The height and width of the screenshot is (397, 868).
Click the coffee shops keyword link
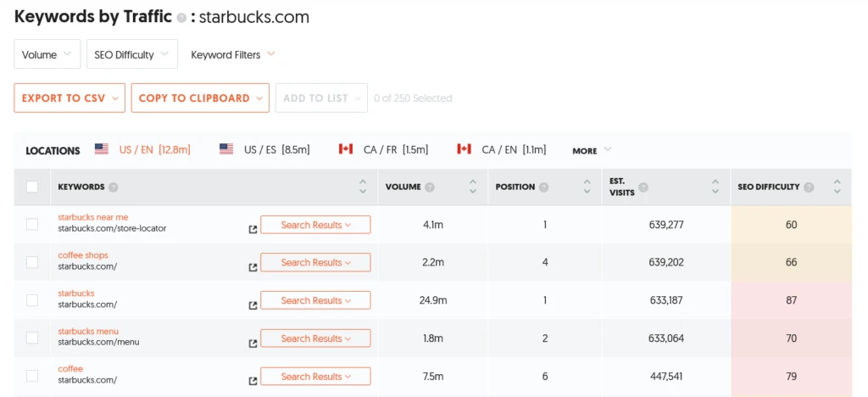click(83, 255)
